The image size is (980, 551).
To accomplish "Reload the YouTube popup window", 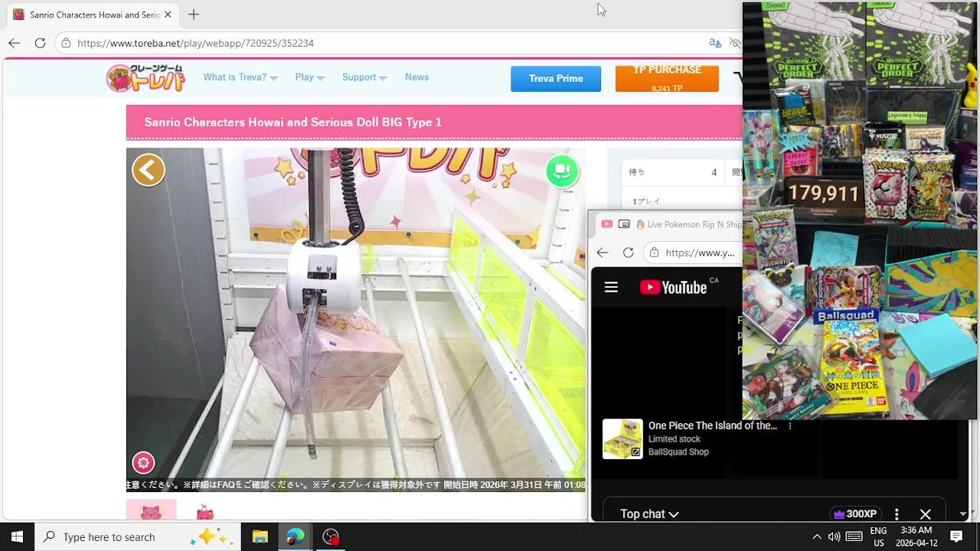I will 628,253.
